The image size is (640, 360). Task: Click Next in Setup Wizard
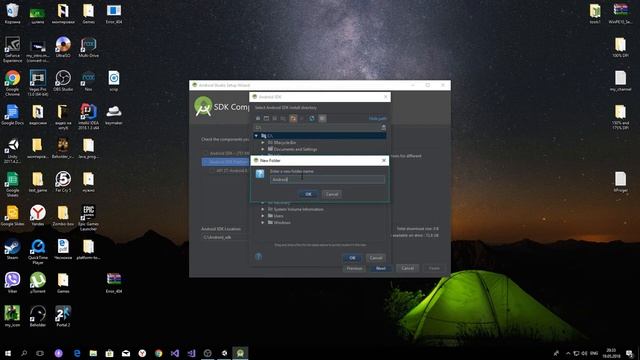point(380,269)
